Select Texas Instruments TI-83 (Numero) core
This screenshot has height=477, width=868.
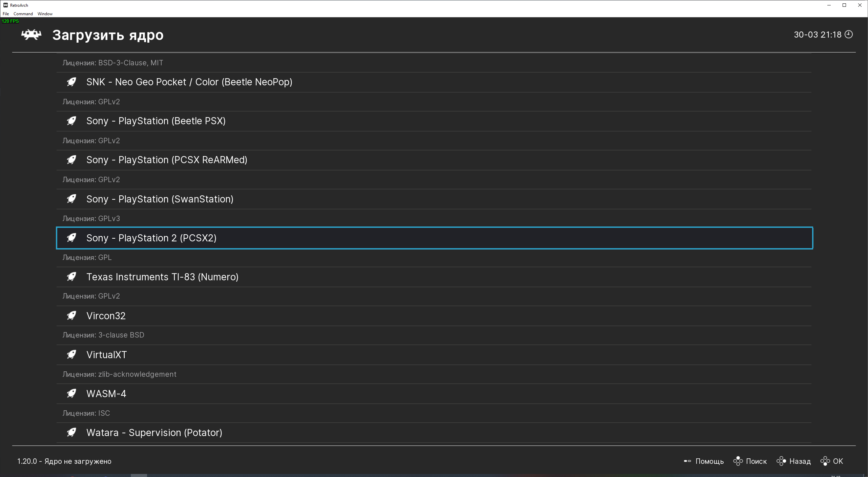point(434,277)
